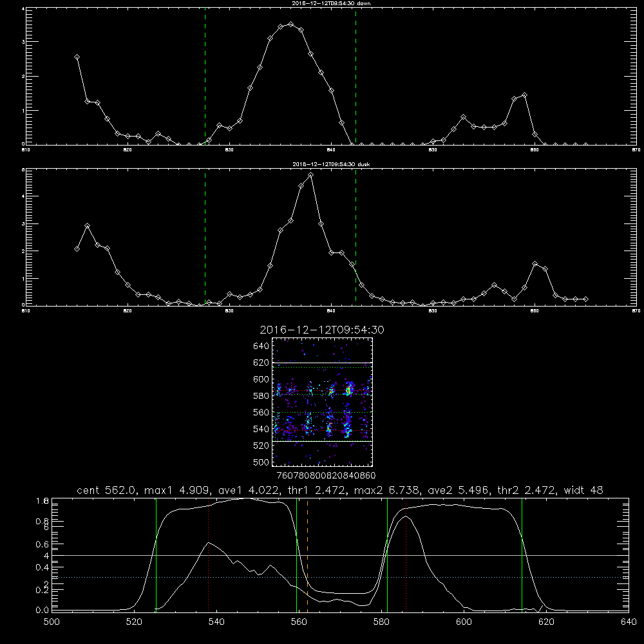
Task: Click the heatmap x-axis label '760780800820840860'
Action: 327,475
